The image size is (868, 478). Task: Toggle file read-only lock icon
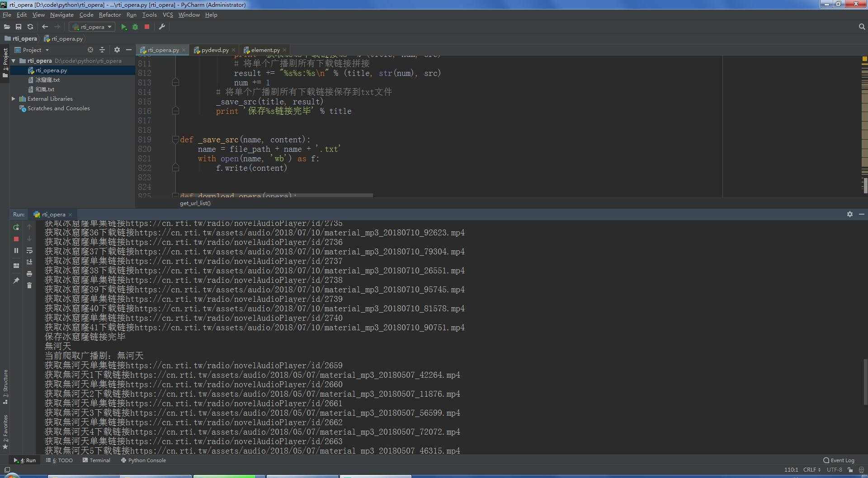(850, 470)
